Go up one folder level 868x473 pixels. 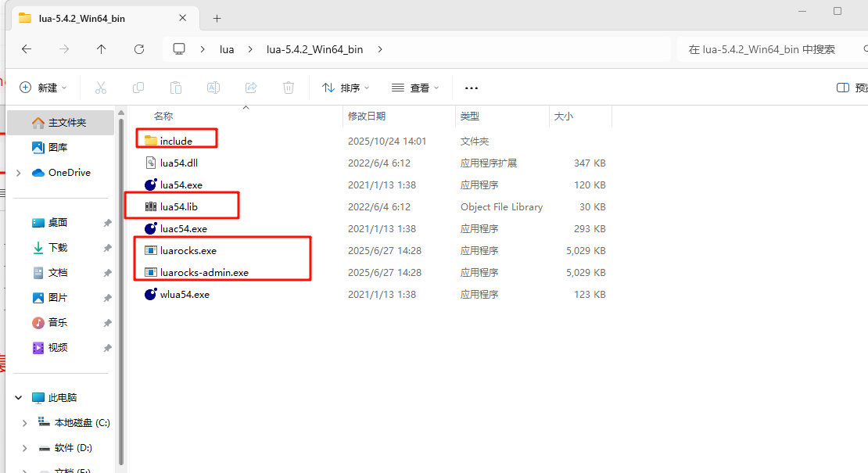(102, 49)
